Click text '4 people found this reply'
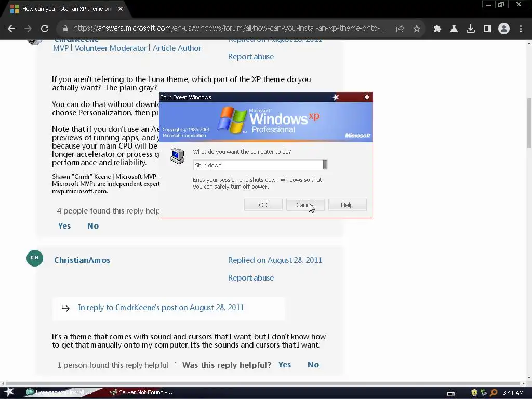Screen dimensions: 532x399 (108, 211)
